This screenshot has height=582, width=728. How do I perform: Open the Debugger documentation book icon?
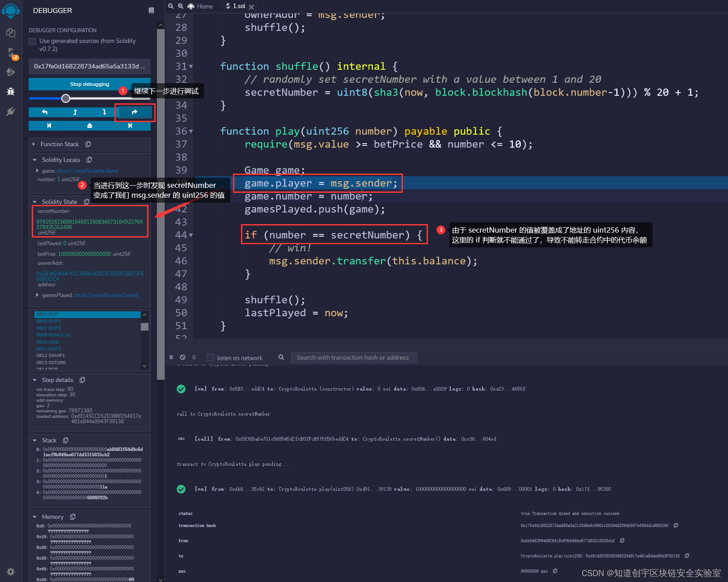(x=151, y=10)
